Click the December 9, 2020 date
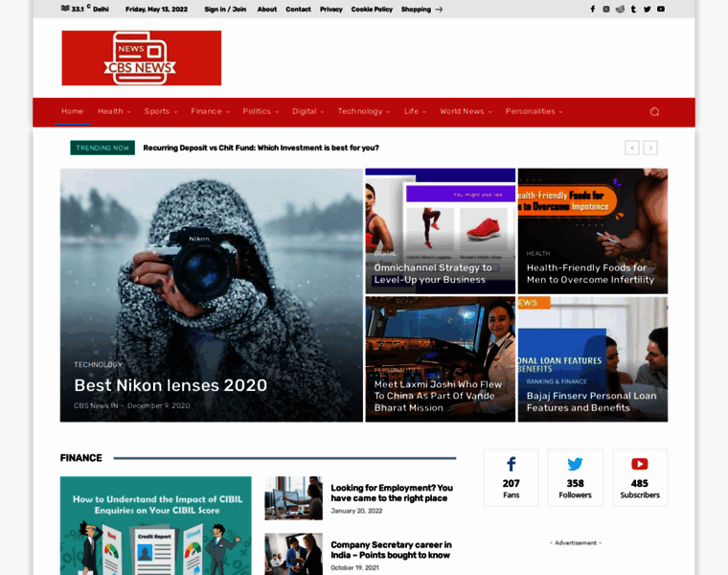Viewport: 728px width, 575px height. tap(158, 405)
